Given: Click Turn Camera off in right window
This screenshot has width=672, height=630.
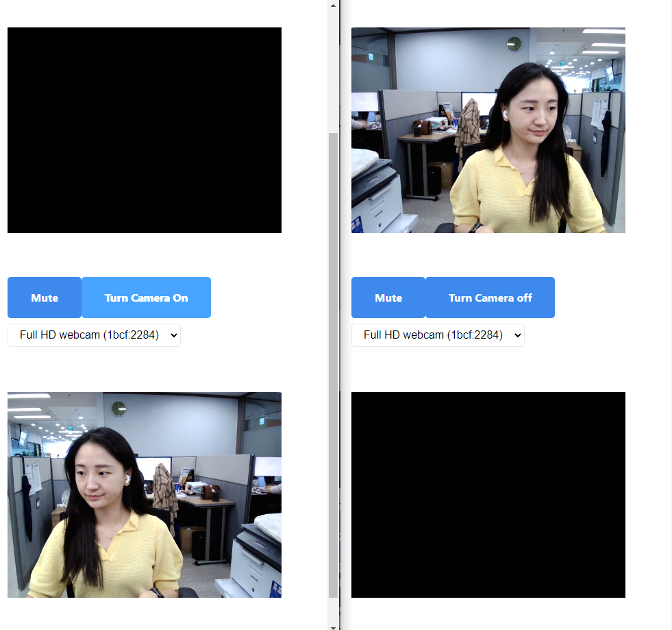Looking at the screenshot, I should [x=490, y=298].
